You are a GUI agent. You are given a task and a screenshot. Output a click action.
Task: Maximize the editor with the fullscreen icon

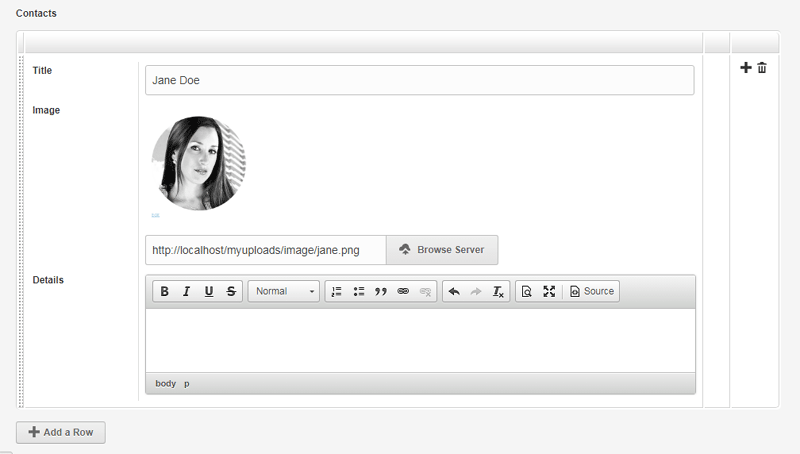[549, 291]
